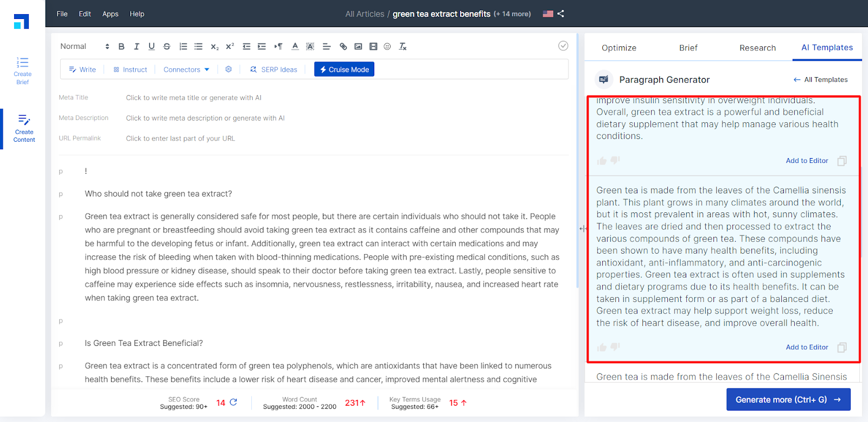868x422 pixels.
Task: Change language via US flag icon
Action: coord(548,14)
